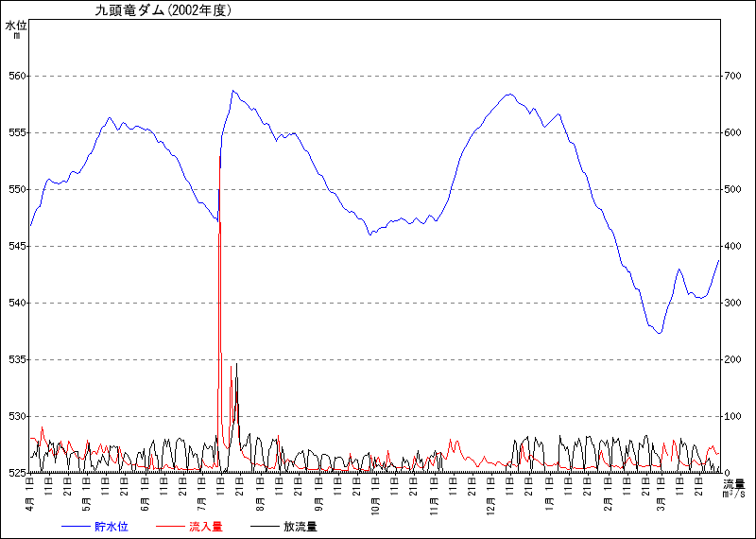Screen dimensions: 756x539
Task: Click the 560 tick on water level axis
Action: coord(18,76)
